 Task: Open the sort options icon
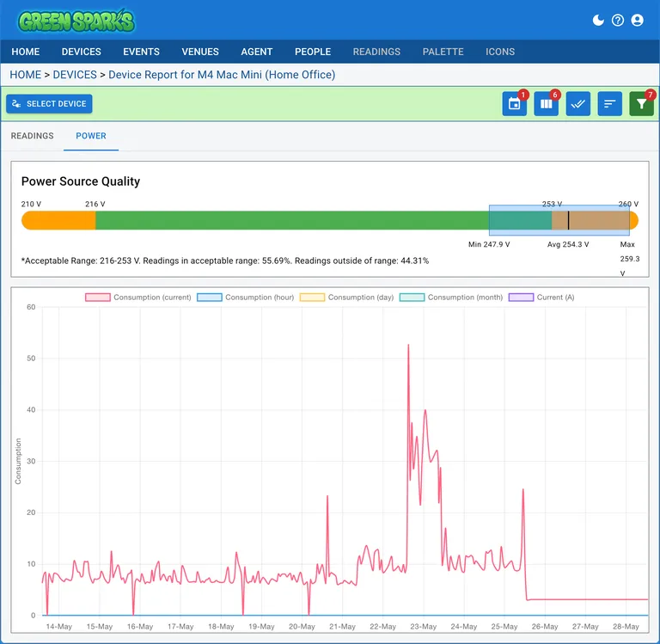click(x=609, y=104)
